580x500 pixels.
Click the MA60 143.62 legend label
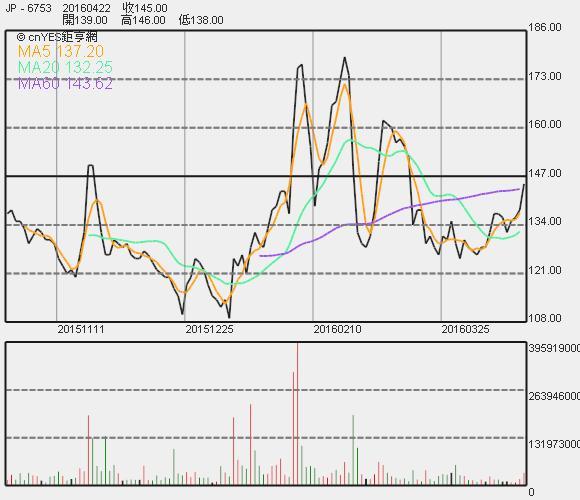65,84
